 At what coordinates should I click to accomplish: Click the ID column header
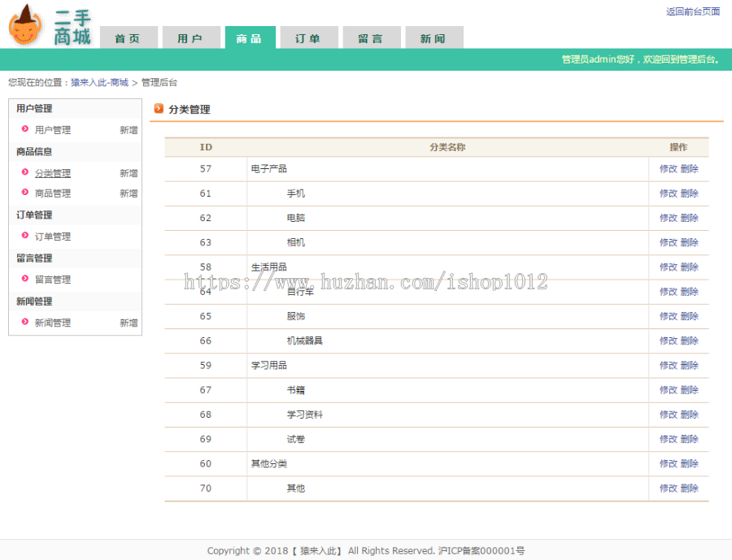pos(204,147)
